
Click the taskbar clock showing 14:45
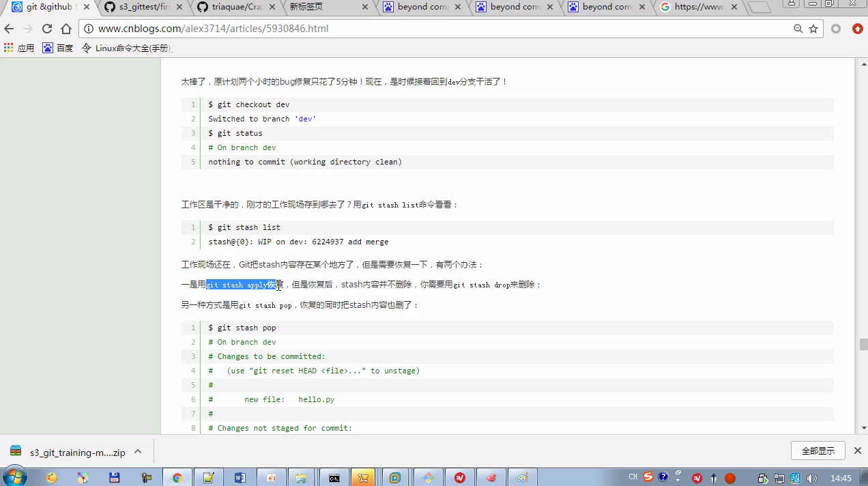[x=841, y=478]
